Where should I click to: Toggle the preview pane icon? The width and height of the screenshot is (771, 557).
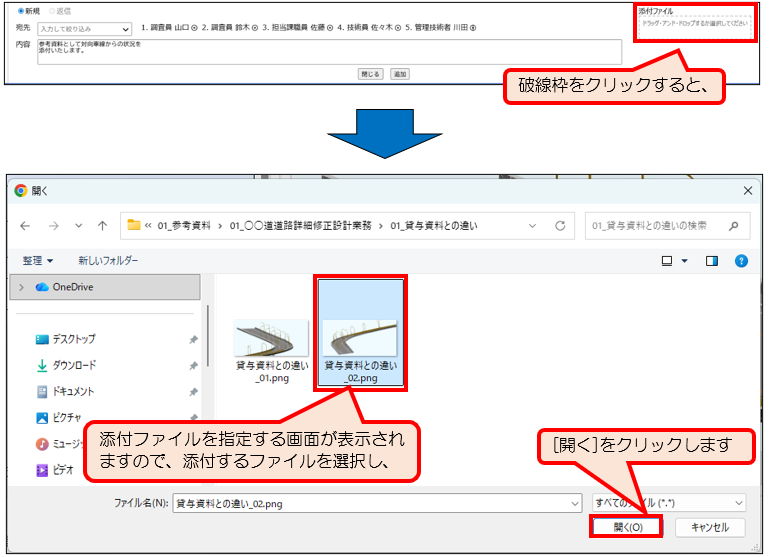pos(712,261)
